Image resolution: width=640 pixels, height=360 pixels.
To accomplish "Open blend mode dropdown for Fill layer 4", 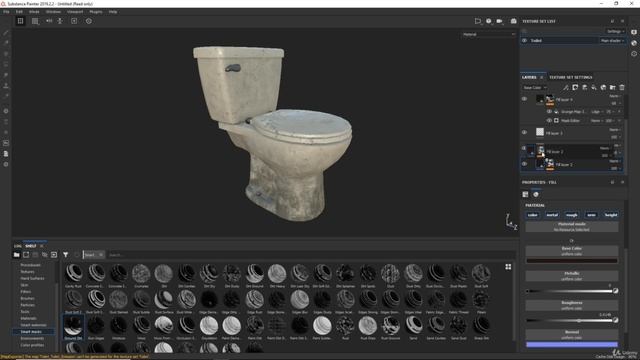I will (x=615, y=96).
